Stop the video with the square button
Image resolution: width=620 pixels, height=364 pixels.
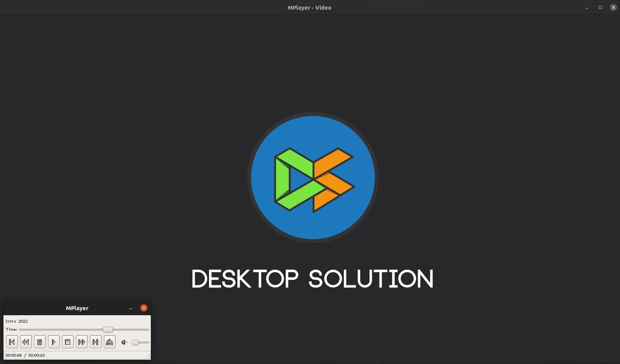pos(68,342)
